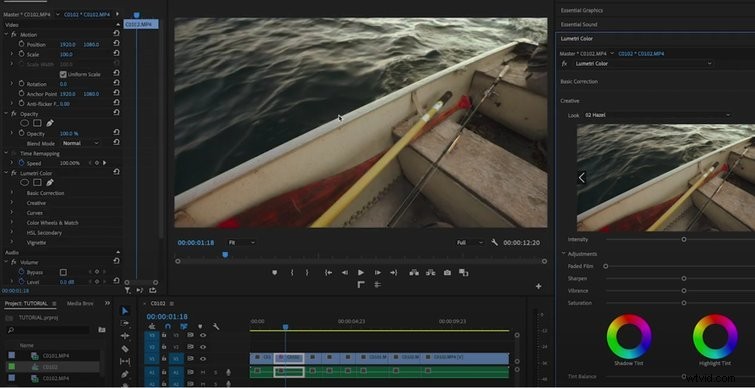The height and width of the screenshot is (388, 755).
Task: Toggle V3 track output eye
Action: point(203,335)
